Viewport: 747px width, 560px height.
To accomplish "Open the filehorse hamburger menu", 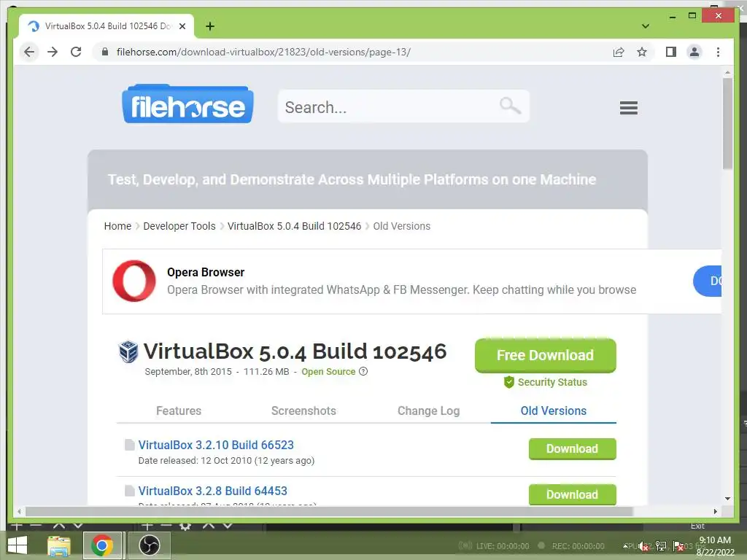I will 628,108.
